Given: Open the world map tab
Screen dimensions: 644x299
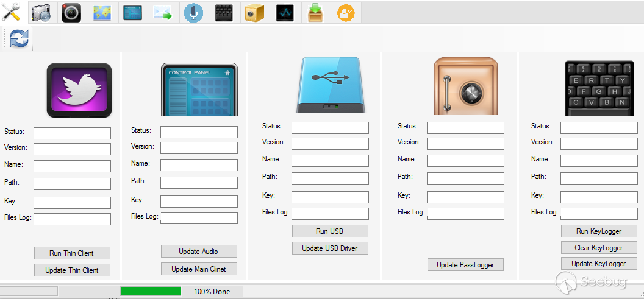Looking at the screenshot, I should coord(102,13).
